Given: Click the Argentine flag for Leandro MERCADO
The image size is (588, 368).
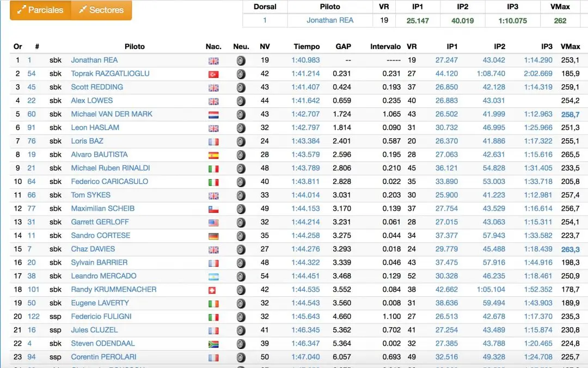Looking at the screenshot, I should [x=213, y=277].
